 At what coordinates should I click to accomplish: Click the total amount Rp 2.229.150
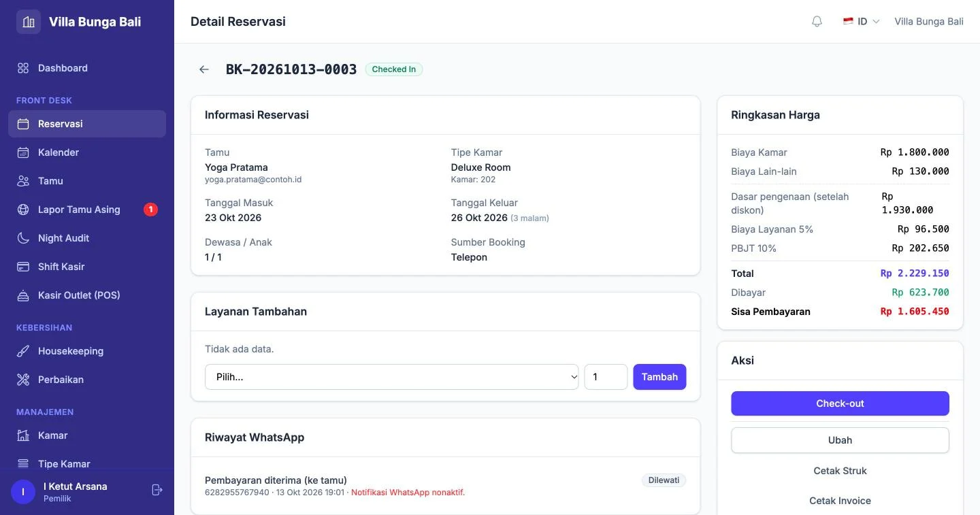[915, 273]
